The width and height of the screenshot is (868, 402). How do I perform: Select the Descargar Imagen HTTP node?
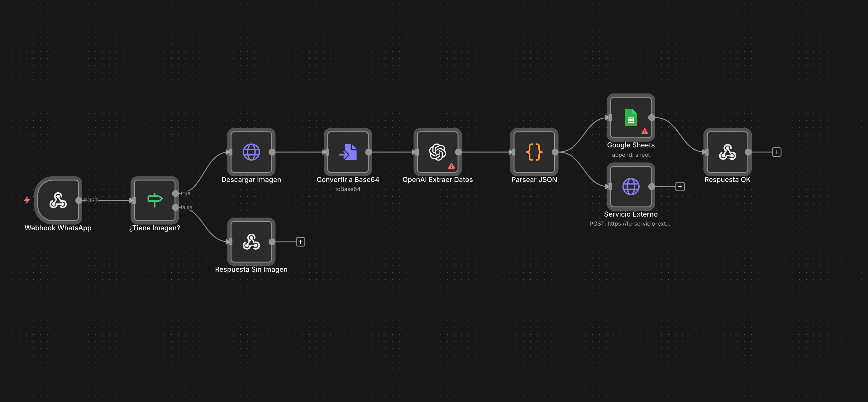coord(251,152)
